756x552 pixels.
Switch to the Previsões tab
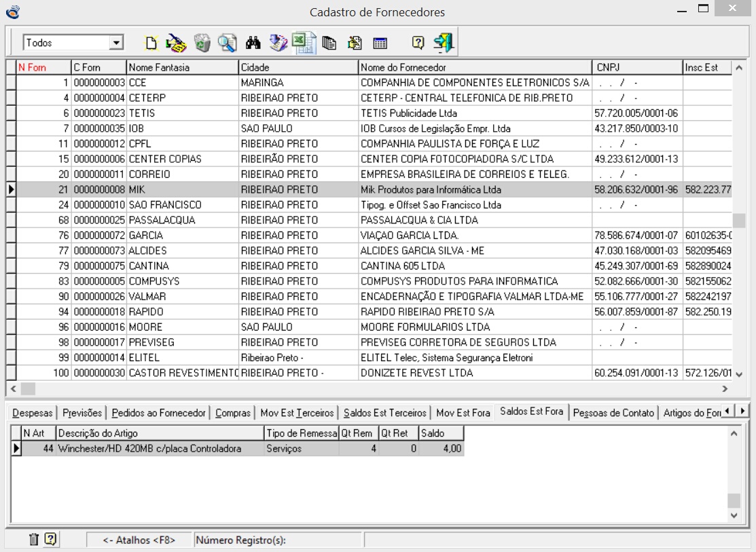[82, 413]
